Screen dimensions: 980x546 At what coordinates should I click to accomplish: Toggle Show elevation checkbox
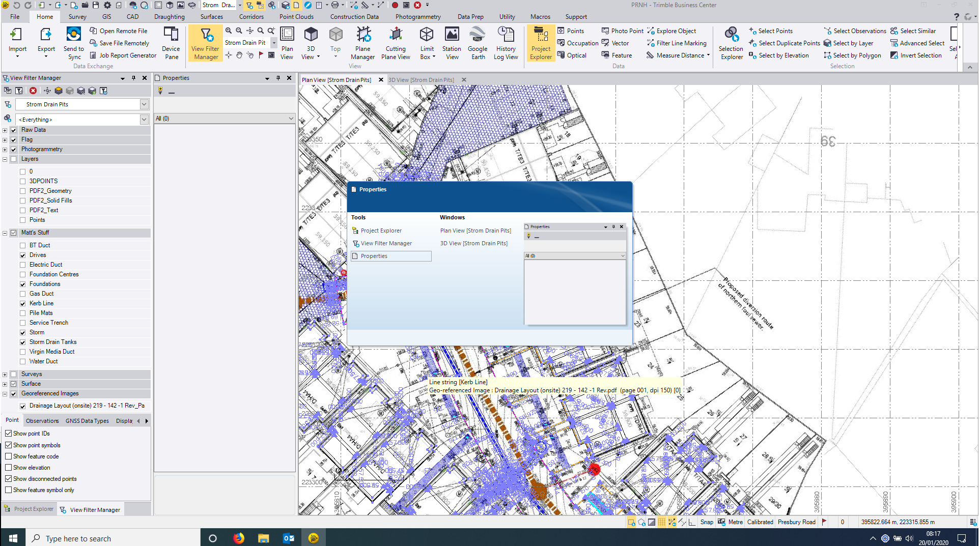point(9,468)
